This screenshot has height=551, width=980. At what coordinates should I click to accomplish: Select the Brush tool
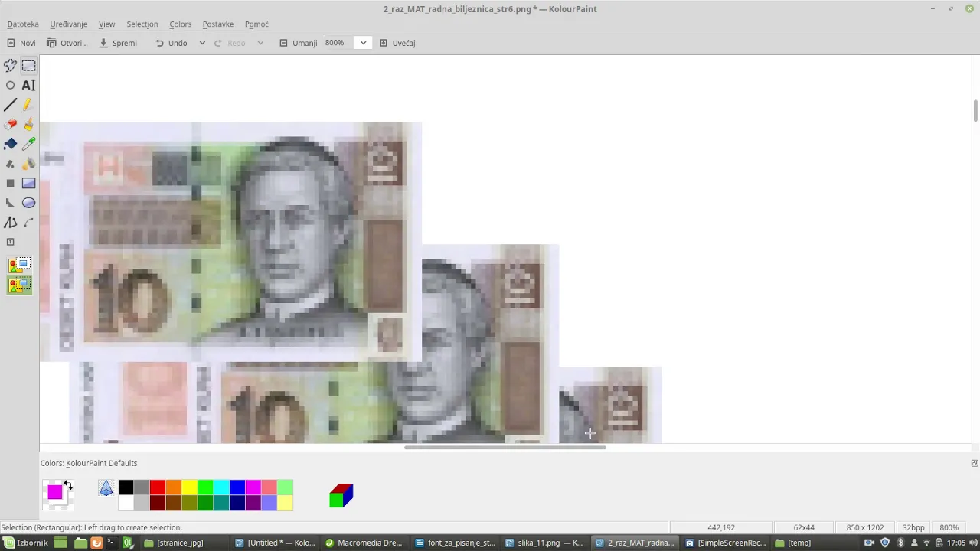(x=28, y=124)
